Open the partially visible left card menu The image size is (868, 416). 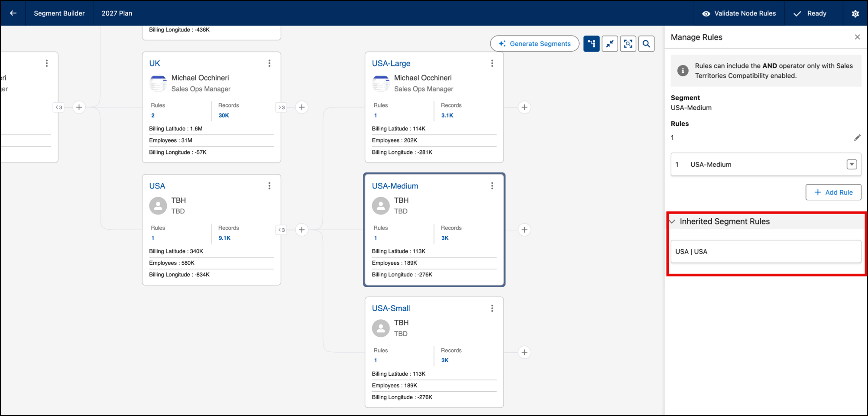point(47,63)
